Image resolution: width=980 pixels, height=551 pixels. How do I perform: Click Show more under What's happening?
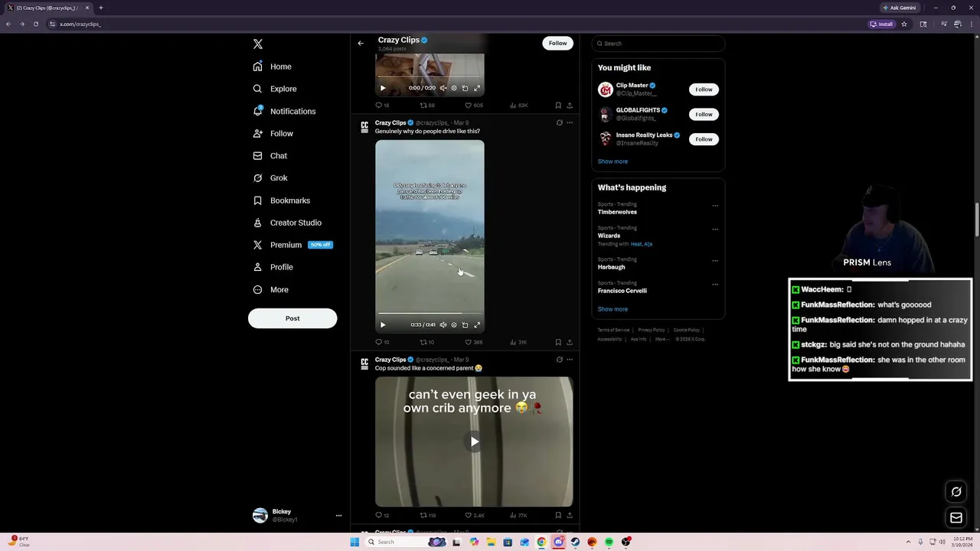tap(612, 309)
